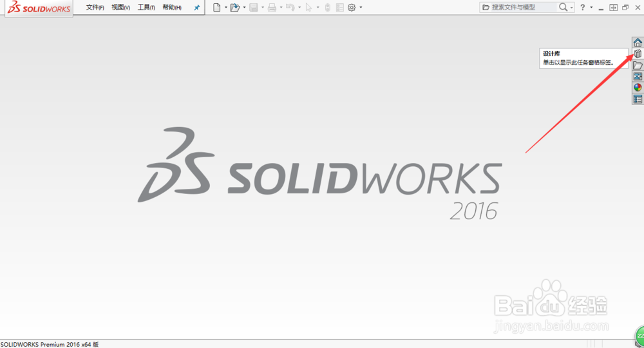The image size is (644, 348).
Task: Expand the Print dropdown arrow
Action: [x=281, y=7]
